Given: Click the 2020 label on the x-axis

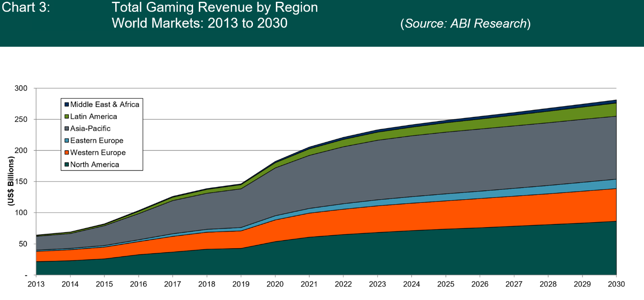Looking at the screenshot, I should click(x=275, y=285).
